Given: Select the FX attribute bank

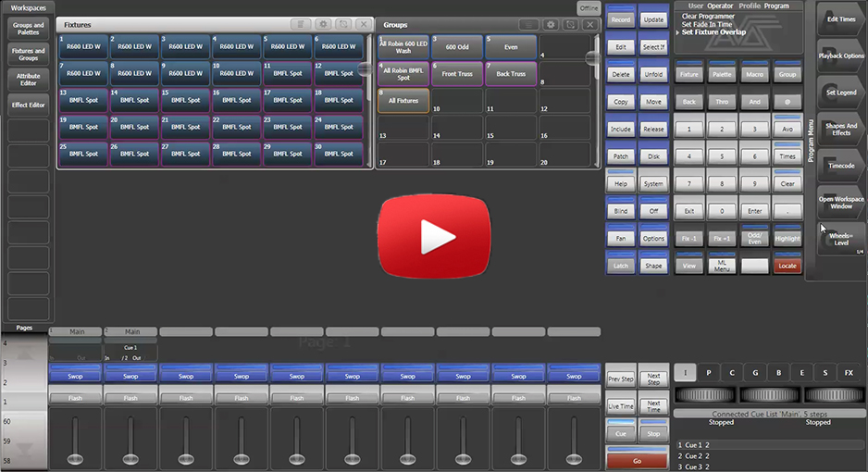Looking at the screenshot, I should 849,372.
